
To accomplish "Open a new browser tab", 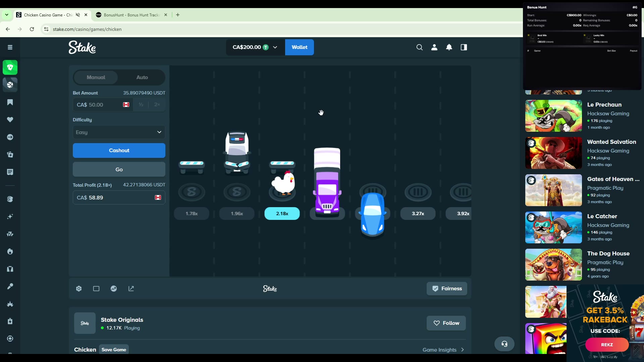I will (178, 15).
